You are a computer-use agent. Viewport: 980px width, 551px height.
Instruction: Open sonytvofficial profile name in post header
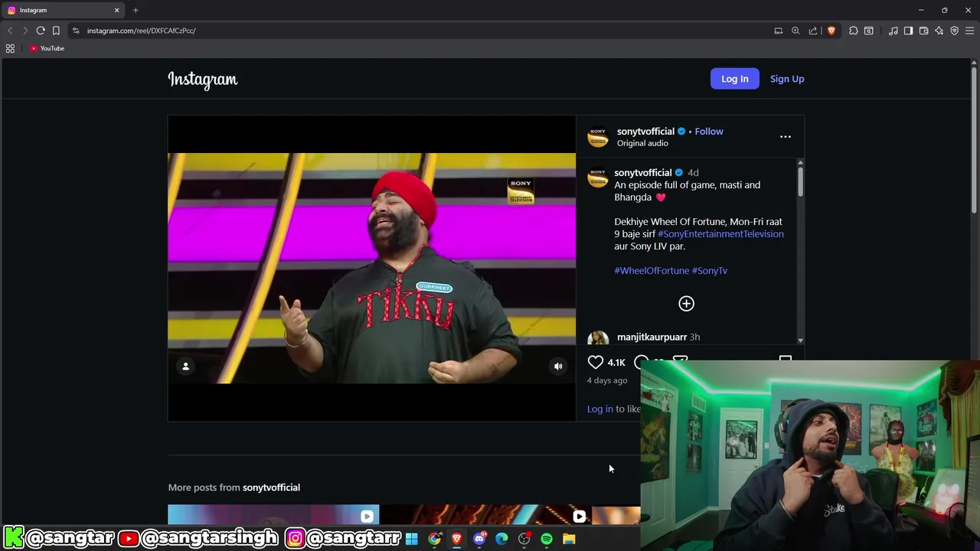pyautogui.click(x=645, y=131)
